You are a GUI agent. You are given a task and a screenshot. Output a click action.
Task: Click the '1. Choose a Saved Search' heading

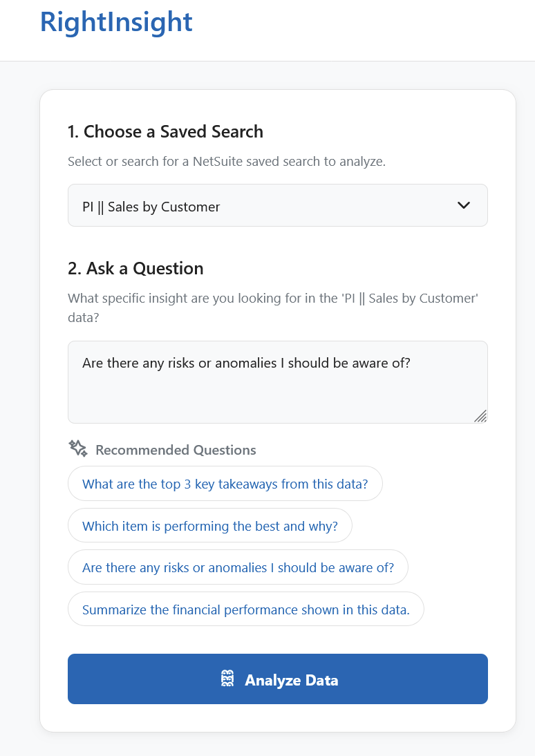[x=165, y=131]
